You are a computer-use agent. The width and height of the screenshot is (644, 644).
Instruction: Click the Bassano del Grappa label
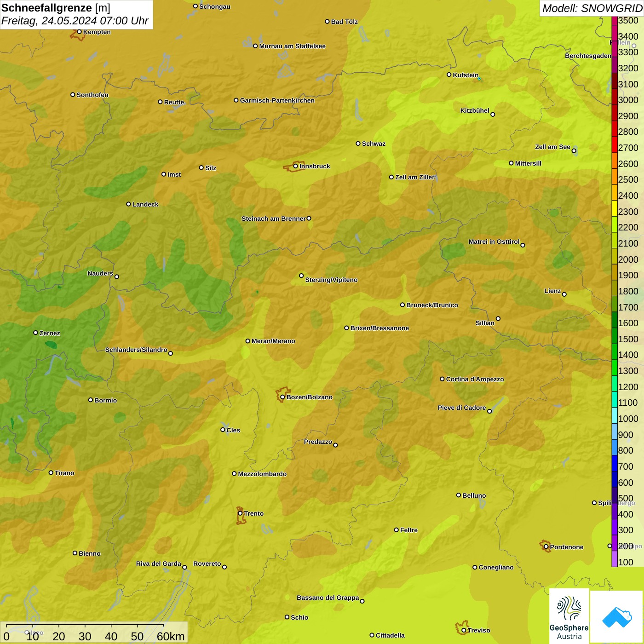click(x=328, y=598)
